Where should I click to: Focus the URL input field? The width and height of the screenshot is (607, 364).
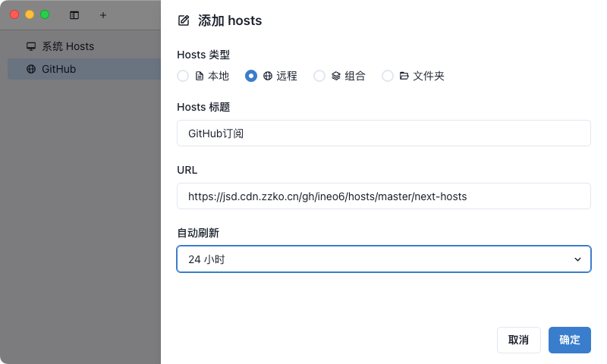point(383,196)
